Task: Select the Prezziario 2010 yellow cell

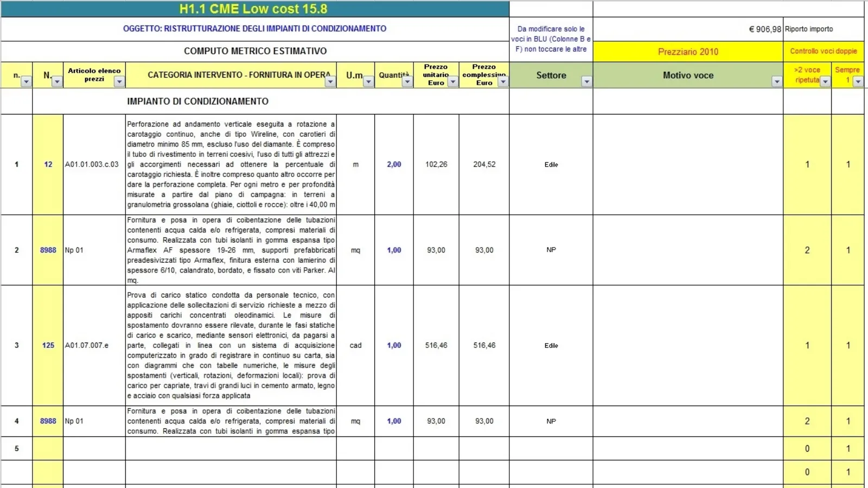Action: 688,52
